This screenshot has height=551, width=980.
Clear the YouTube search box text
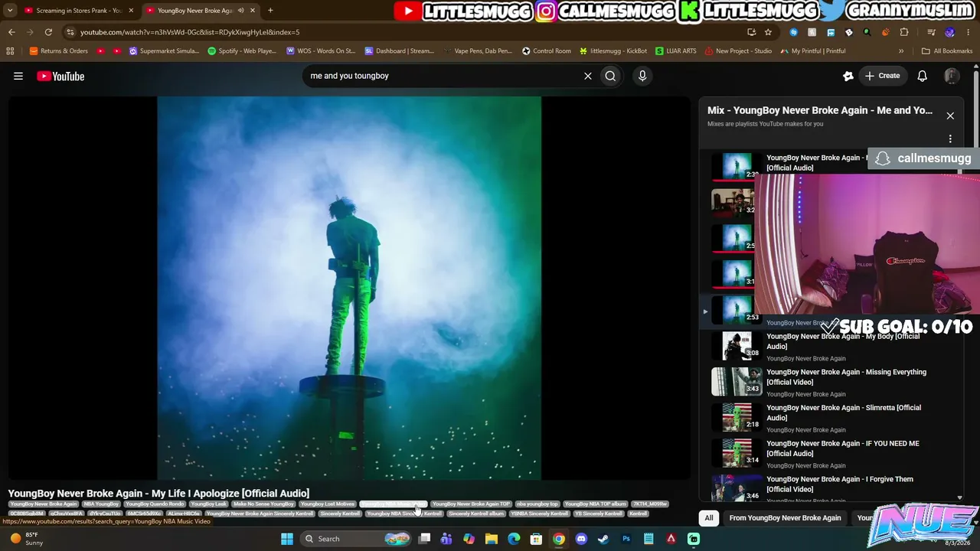[x=588, y=76]
